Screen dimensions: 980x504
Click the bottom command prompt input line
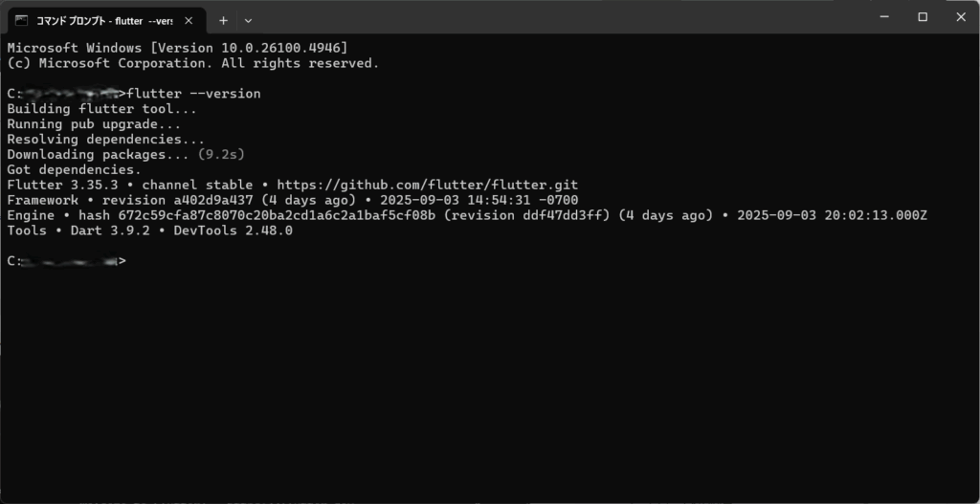tap(287, 261)
